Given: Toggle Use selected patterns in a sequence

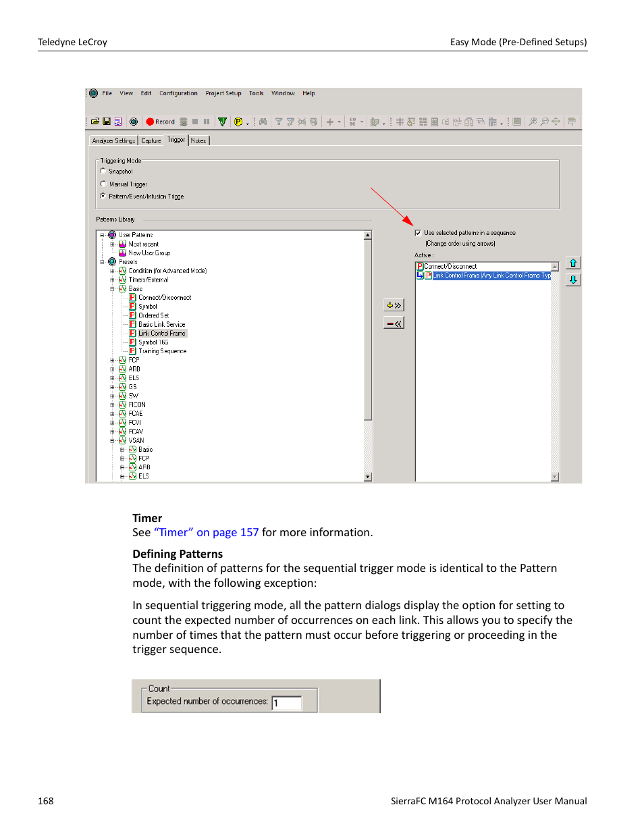Looking at the screenshot, I should tap(418, 233).
